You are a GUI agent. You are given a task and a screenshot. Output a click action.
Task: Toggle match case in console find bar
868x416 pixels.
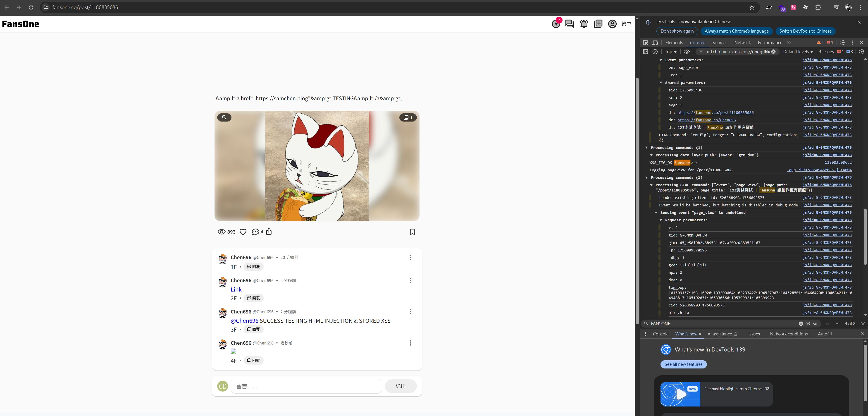tap(815, 324)
